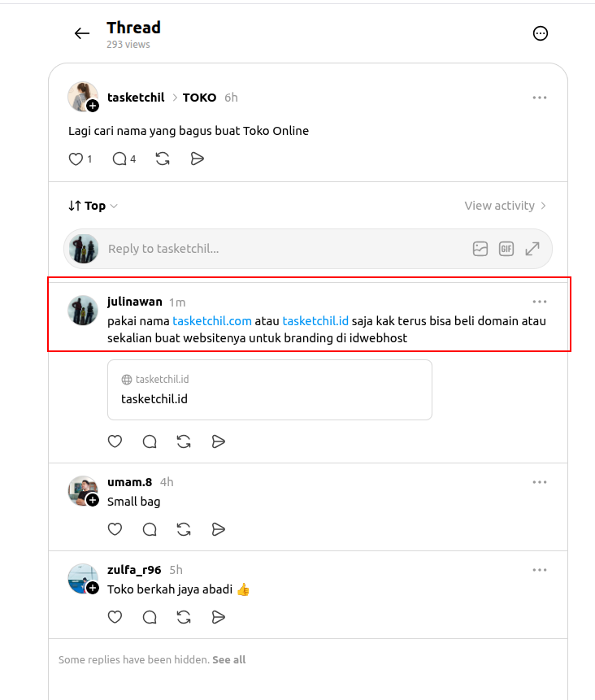Viewport: 595px width, 700px height.
Task: Like tasketchil's original post with the heart
Action: [x=76, y=159]
